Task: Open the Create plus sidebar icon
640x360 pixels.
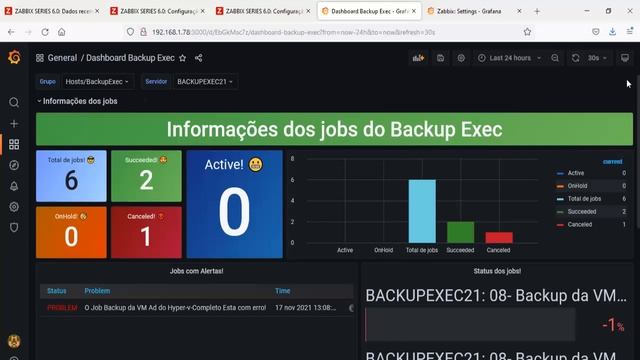Action: coord(14,124)
